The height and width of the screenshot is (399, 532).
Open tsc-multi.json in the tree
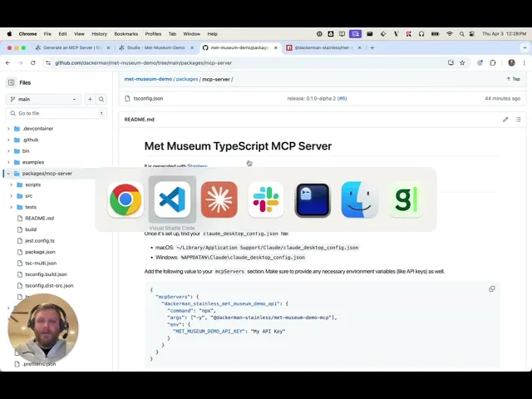pyautogui.click(x=41, y=263)
